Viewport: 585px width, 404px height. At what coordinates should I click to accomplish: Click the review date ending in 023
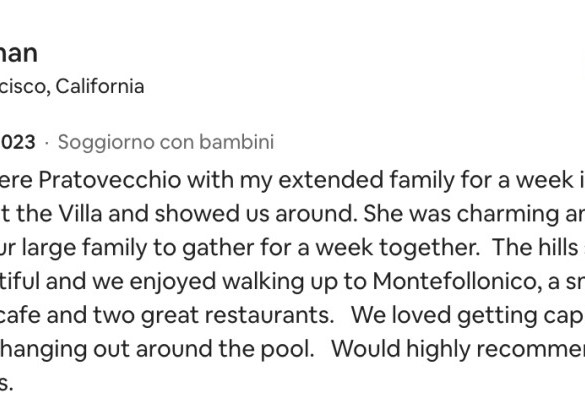pyautogui.click(x=18, y=142)
